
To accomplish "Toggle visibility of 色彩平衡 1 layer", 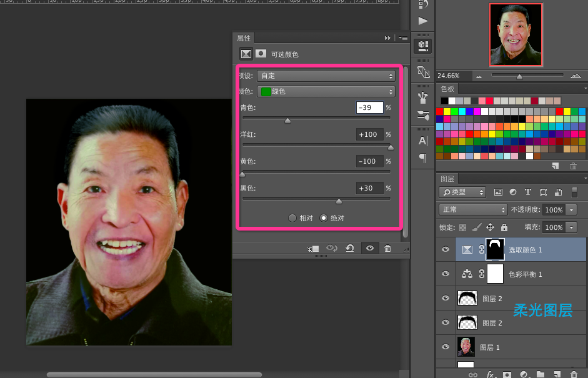I will pyautogui.click(x=446, y=274).
